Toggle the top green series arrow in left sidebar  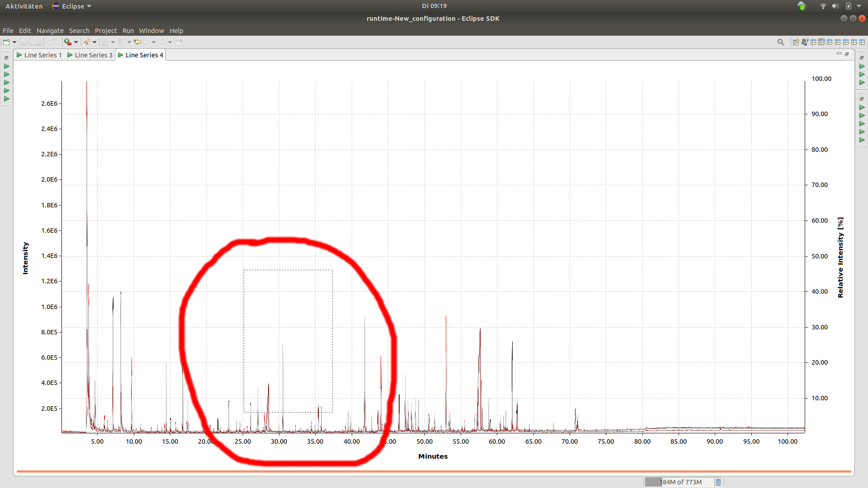pyautogui.click(x=6, y=66)
